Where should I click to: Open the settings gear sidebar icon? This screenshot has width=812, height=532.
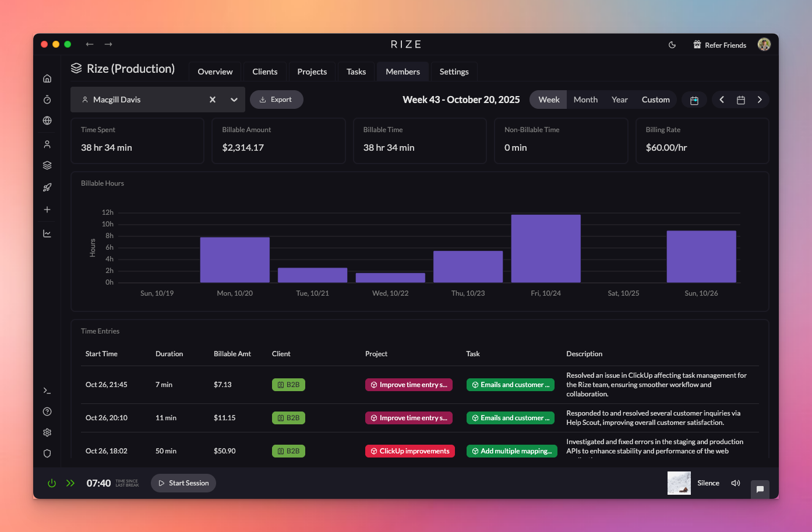(x=47, y=432)
